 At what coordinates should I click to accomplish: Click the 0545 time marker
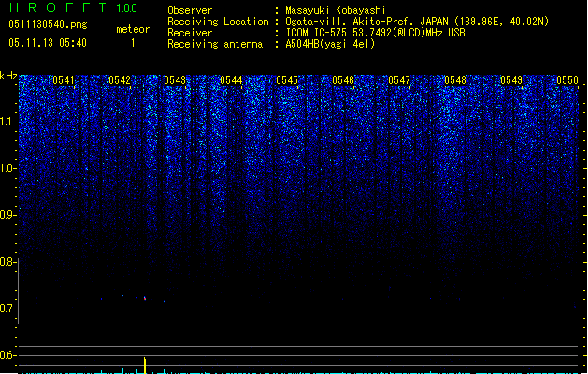[287, 80]
